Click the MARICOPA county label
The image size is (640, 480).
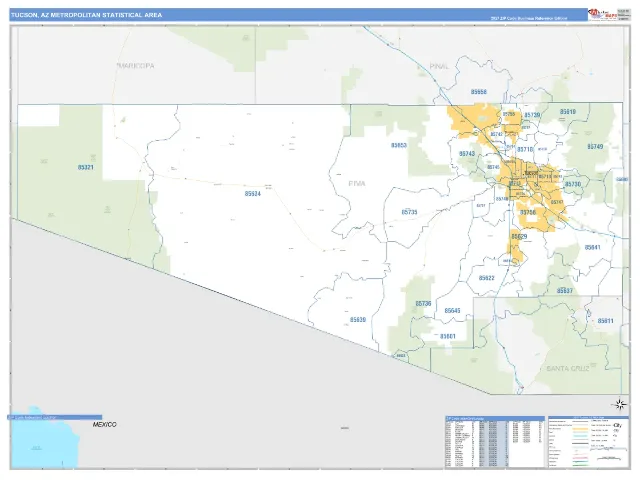[x=136, y=66]
